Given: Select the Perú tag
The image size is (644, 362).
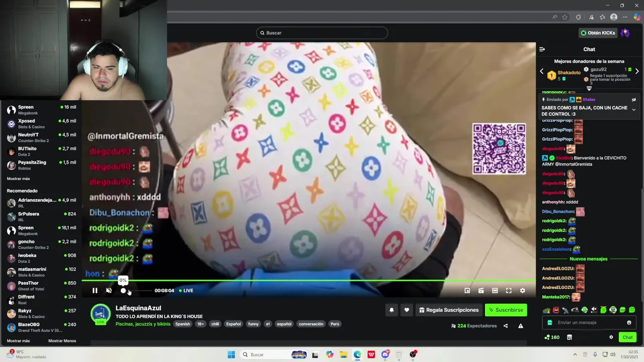Looking at the screenshot, I should (x=335, y=324).
